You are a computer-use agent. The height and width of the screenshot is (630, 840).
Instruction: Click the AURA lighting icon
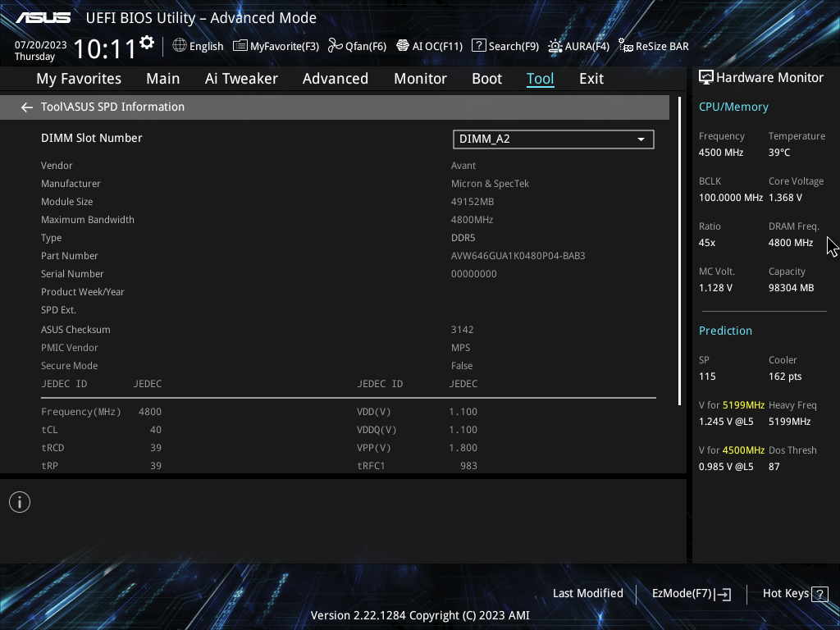555,46
